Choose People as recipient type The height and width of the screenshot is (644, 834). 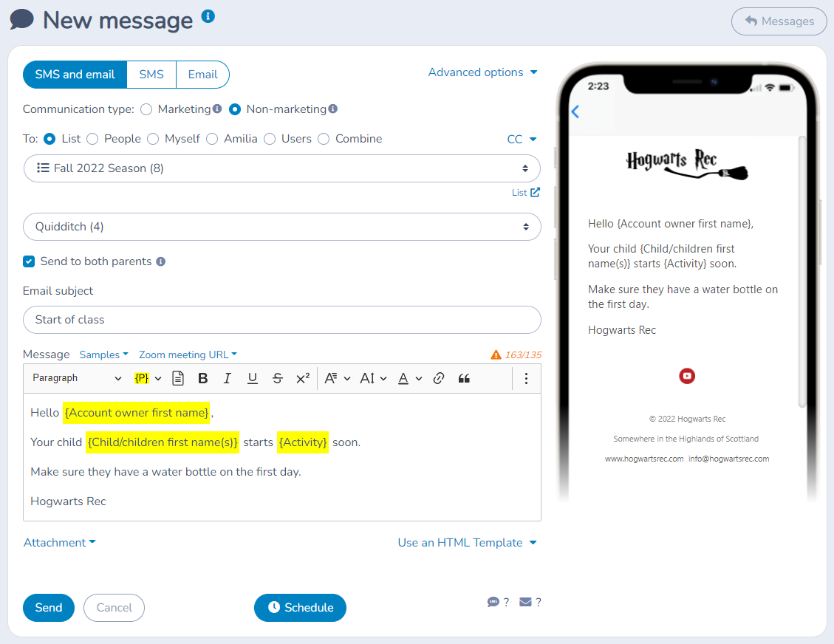[x=92, y=139]
